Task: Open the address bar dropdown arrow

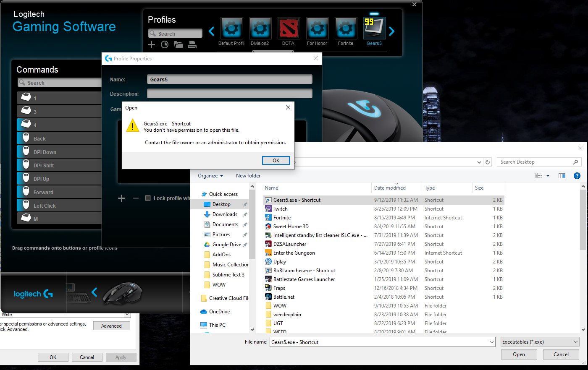Action: tap(479, 162)
